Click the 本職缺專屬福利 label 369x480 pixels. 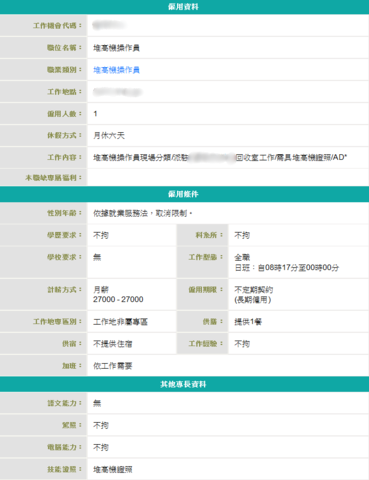point(54,178)
